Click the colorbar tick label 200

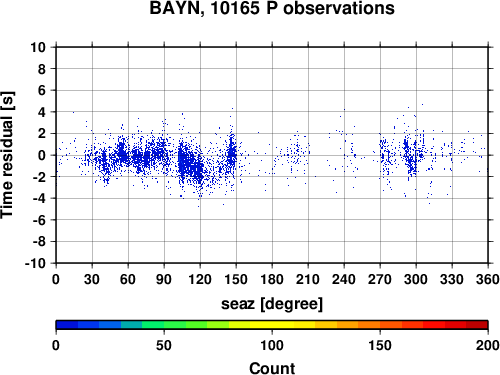point(488,345)
